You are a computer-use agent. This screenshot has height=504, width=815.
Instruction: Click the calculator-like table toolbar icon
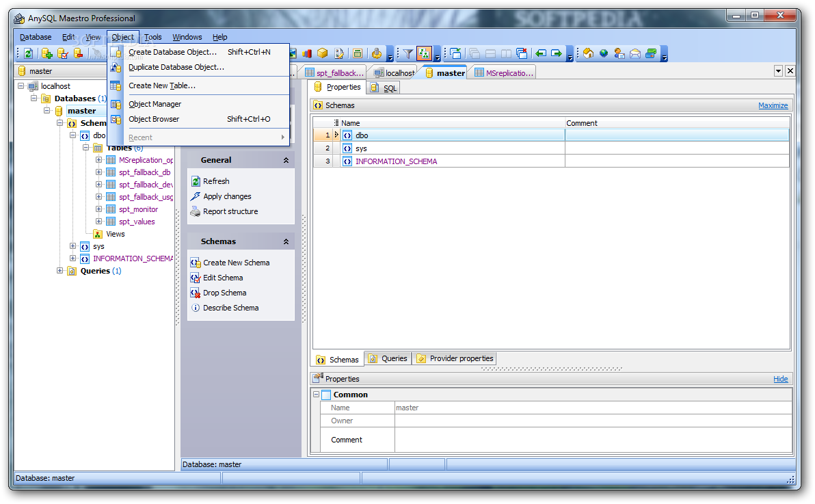pos(358,53)
